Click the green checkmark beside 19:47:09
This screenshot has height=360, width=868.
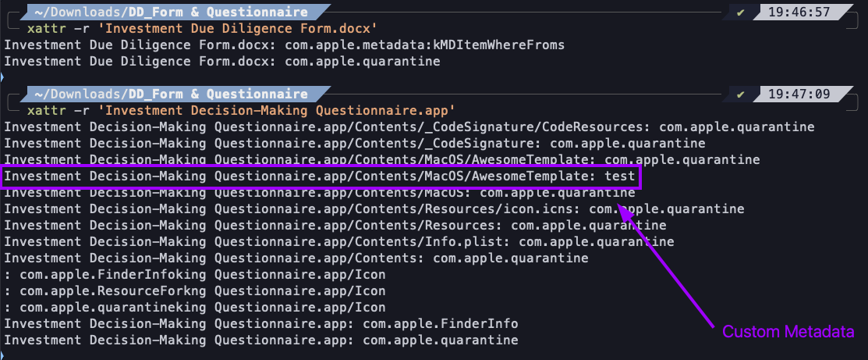(x=741, y=94)
